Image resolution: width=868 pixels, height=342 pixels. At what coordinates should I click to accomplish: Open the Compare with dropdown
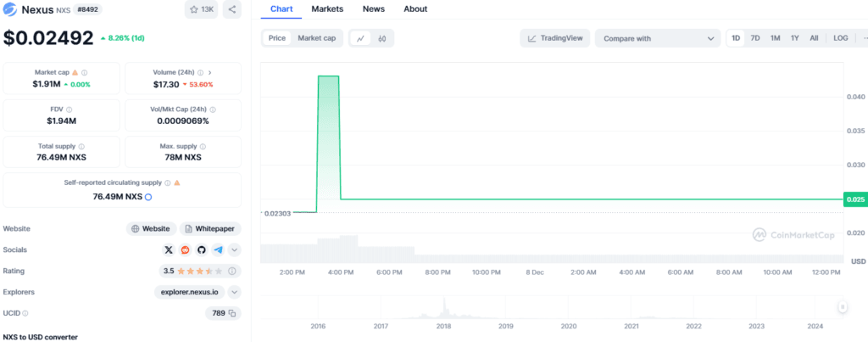(x=658, y=38)
